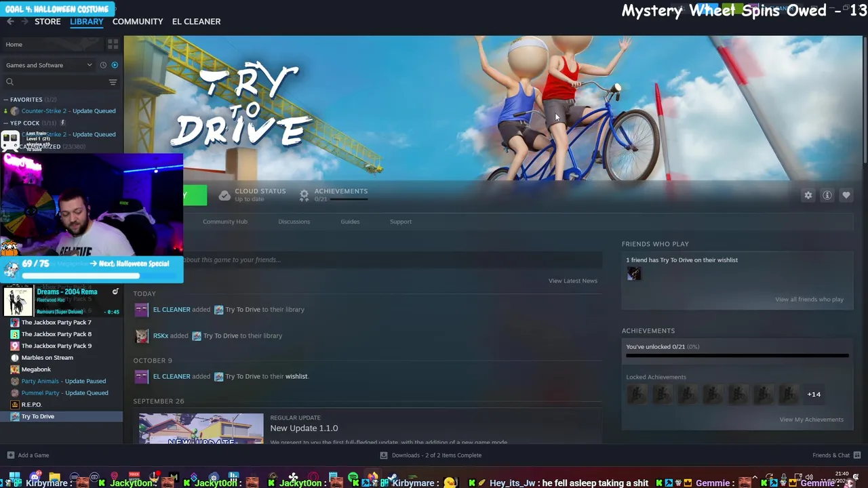Click the library search field
Screen dimensions: 868x488
point(61,82)
